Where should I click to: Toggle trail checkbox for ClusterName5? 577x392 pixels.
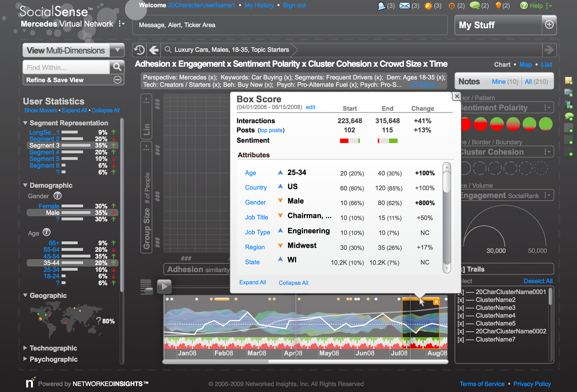tap(461, 324)
